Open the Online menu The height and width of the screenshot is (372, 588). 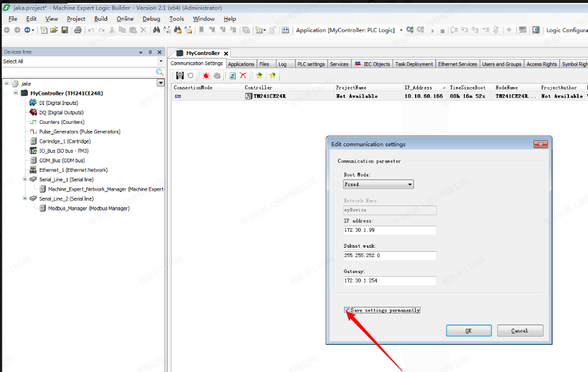point(125,19)
